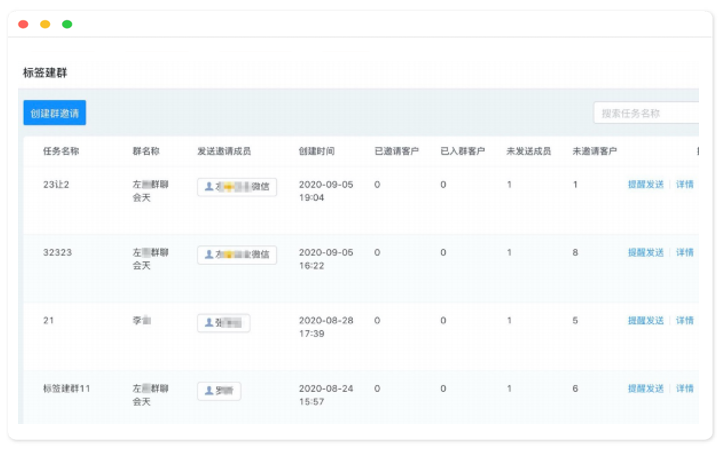Screen dimensions: 722x451
Task: Click the red close window dot
Action: pos(23,24)
